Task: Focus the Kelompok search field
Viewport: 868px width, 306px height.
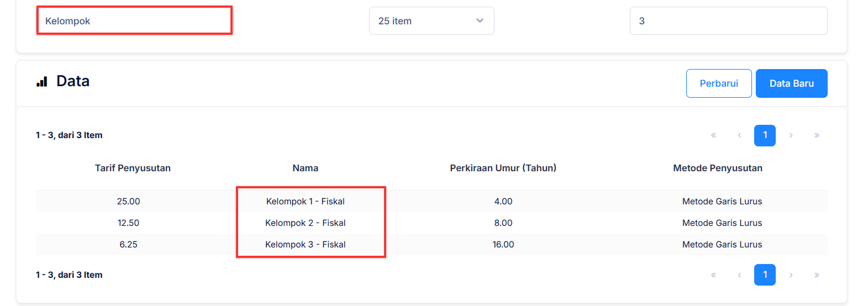Action: click(x=134, y=21)
